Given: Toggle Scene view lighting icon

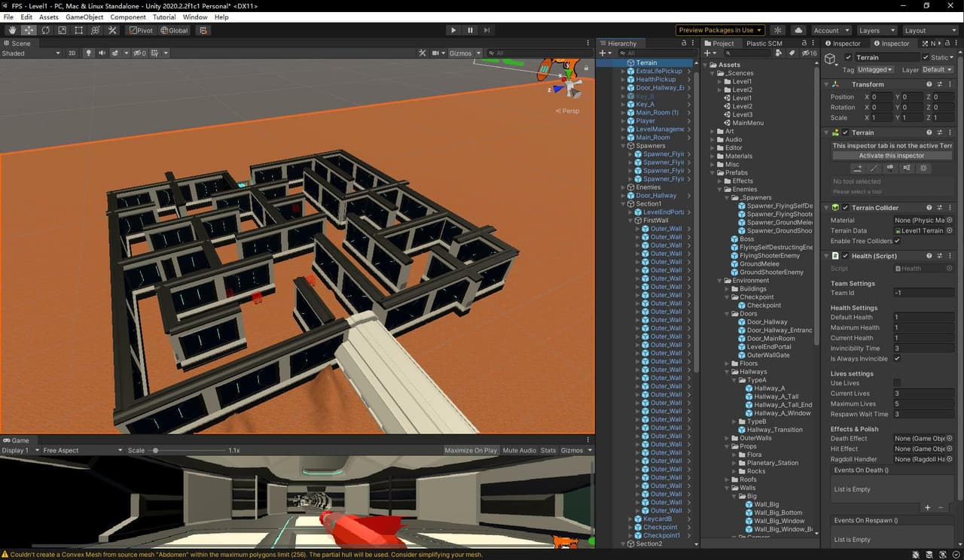Looking at the screenshot, I should click(x=88, y=53).
